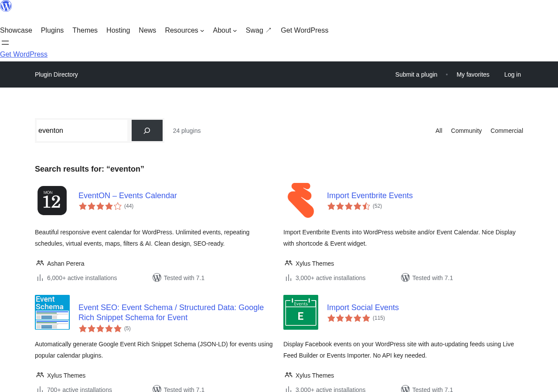Click WordPress tested icon for Import Eventbrite
Viewport: 558px width, 392px height.
point(405,277)
